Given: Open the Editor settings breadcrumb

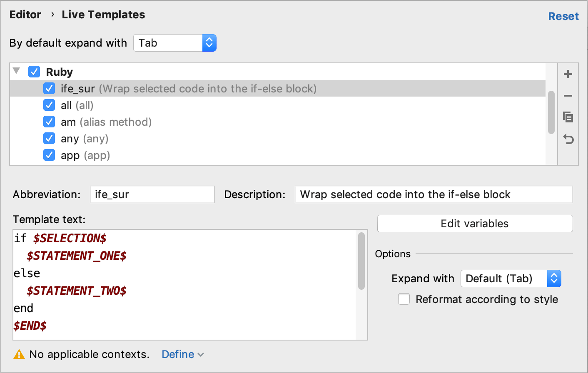Looking at the screenshot, I should click(25, 15).
